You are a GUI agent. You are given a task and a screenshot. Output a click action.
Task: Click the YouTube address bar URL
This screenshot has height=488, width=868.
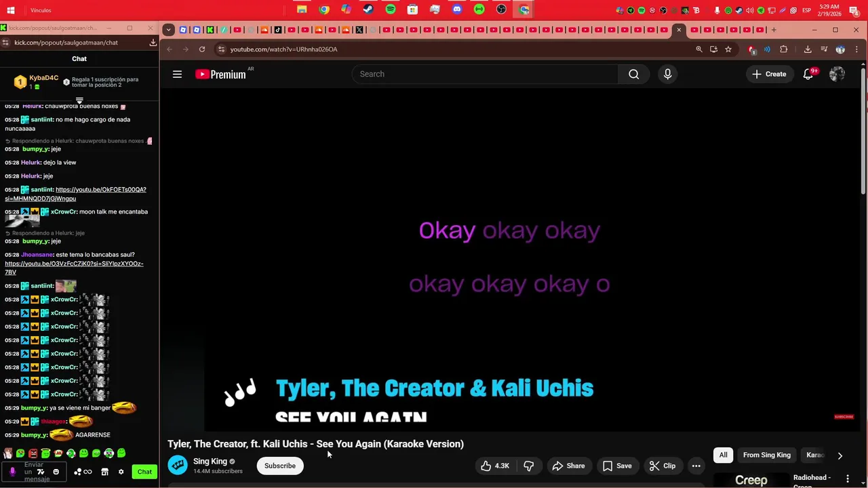tap(283, 49)
